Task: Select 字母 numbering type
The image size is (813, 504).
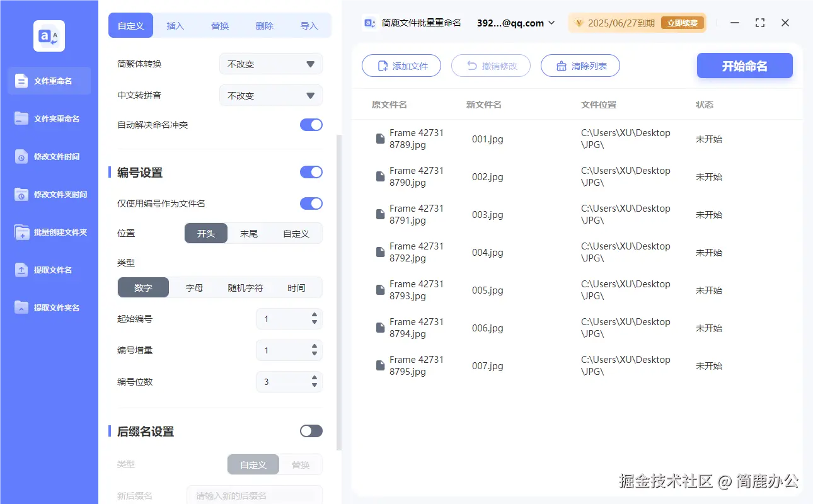Action: 194,287
